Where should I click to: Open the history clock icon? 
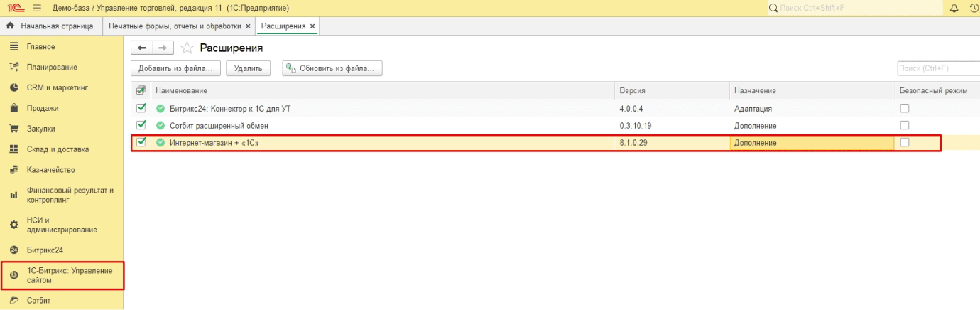coord(974,8)
